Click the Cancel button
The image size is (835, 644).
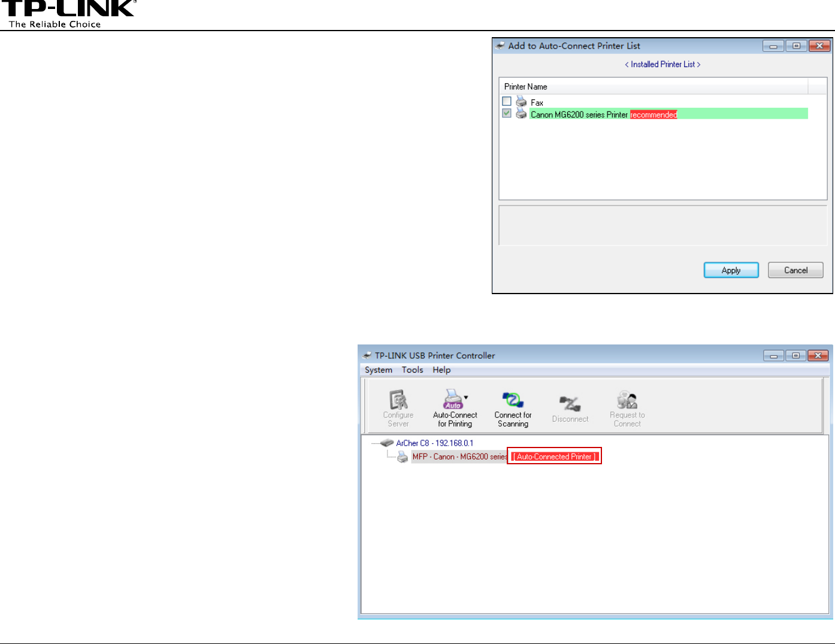pyautogui.click(x=796, y=270)
